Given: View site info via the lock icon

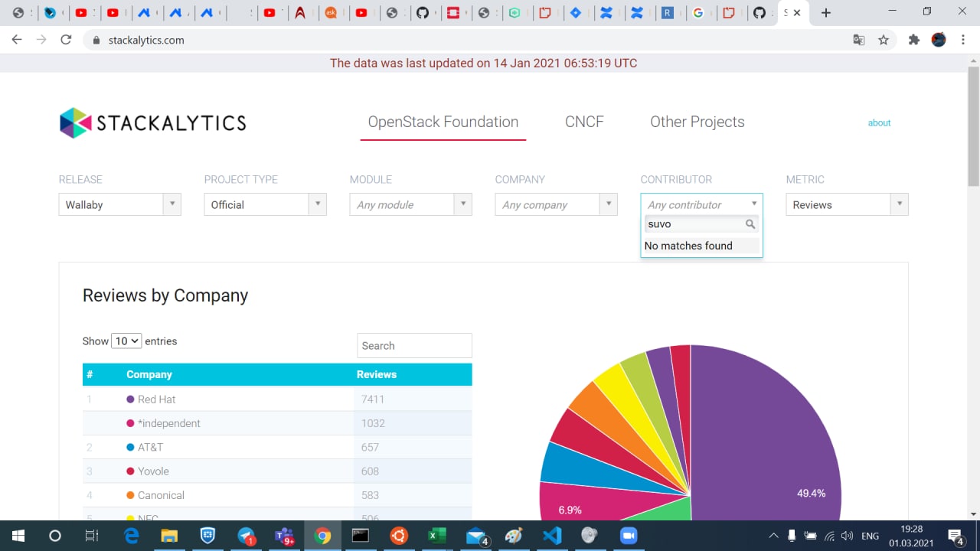Looking at the screenshot, I should point(96,40).
